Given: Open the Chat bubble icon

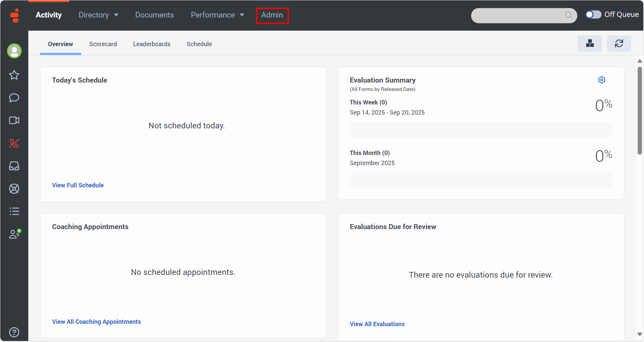Looking at the screenshot, I should [x=14, y=98].
